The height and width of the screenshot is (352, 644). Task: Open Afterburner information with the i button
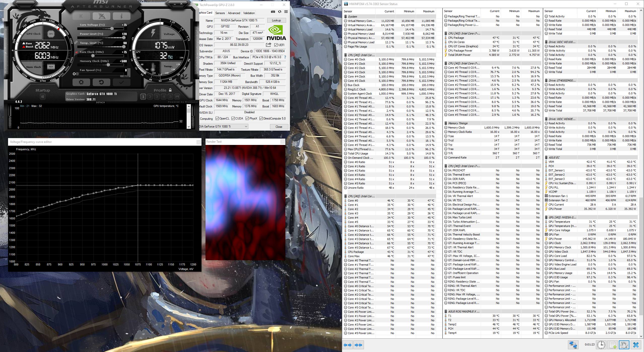(x=121, y=16)
